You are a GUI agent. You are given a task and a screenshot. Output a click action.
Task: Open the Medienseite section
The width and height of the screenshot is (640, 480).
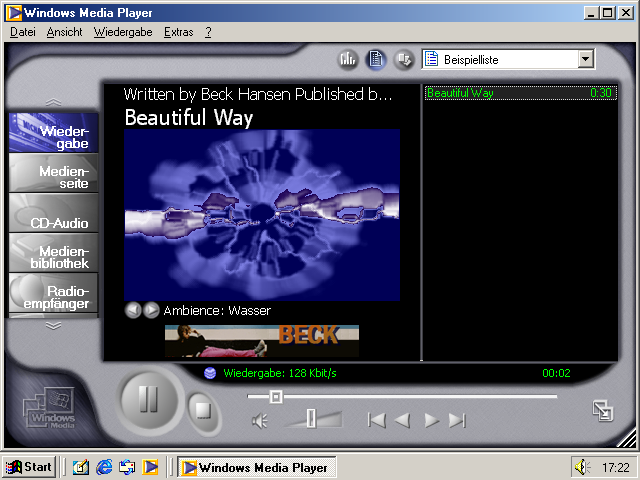(53, 173)
